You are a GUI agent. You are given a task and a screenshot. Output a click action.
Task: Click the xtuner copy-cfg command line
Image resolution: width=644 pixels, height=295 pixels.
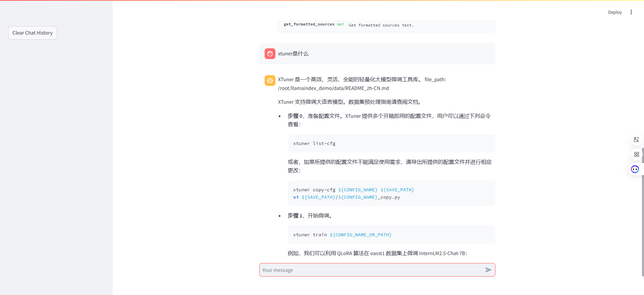[x=354, y=190]
